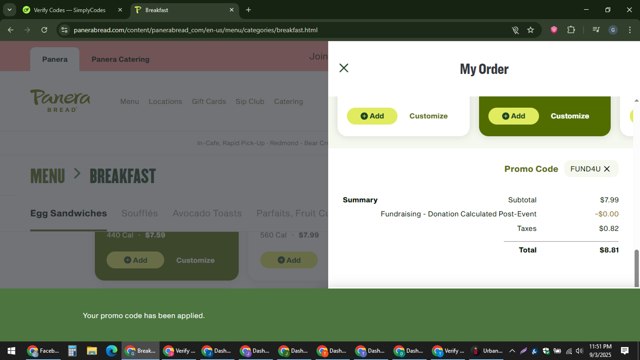640x360 pixels.
Task: Add the item from the green suggestion card
Action: coord(513,116)
